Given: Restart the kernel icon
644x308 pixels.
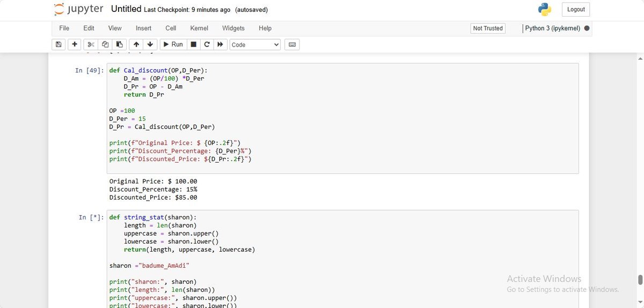Looking at the screenshot, I should point(207,45).
